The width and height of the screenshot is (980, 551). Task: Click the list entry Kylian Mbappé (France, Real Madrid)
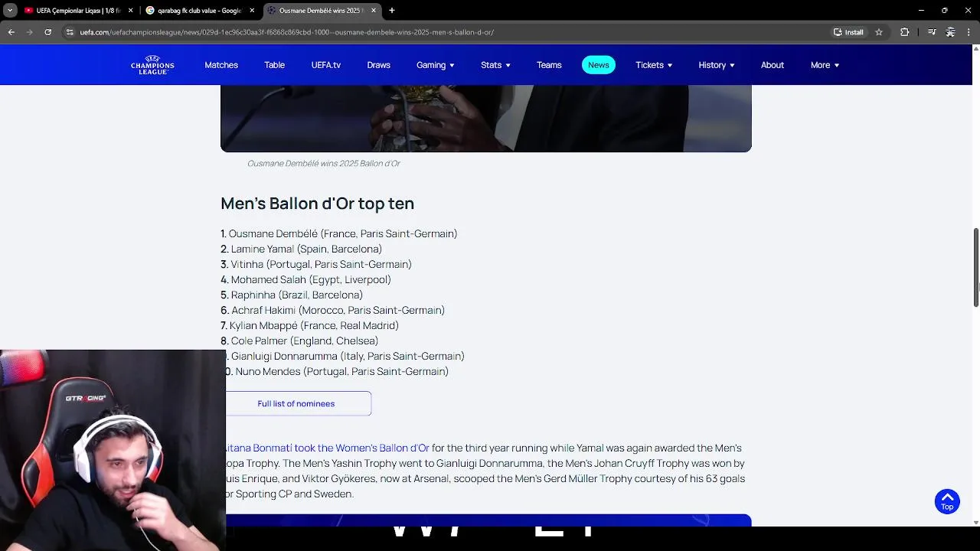coord(310,325)
